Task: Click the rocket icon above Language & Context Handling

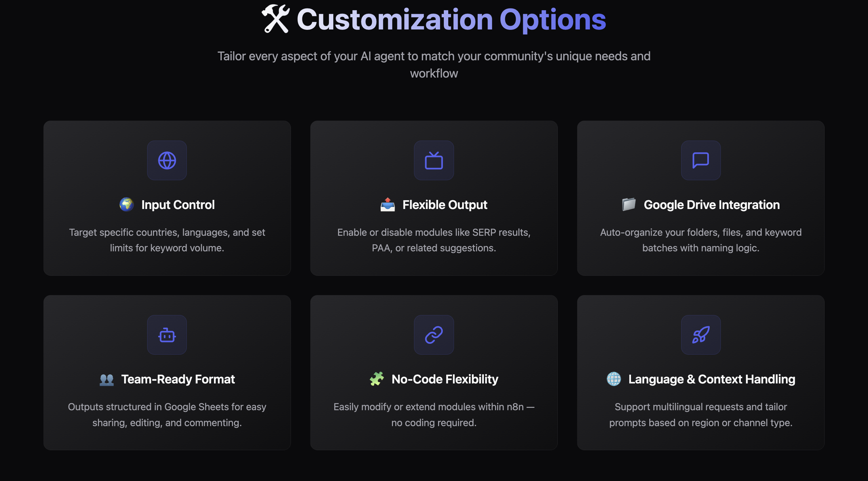Action: click(701, 335)
